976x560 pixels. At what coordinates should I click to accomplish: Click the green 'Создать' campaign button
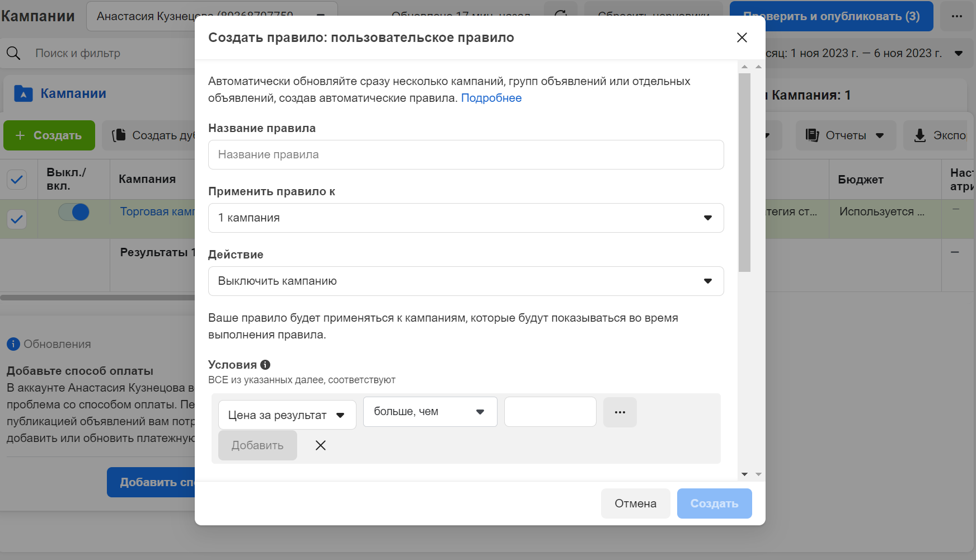point(49,135)
